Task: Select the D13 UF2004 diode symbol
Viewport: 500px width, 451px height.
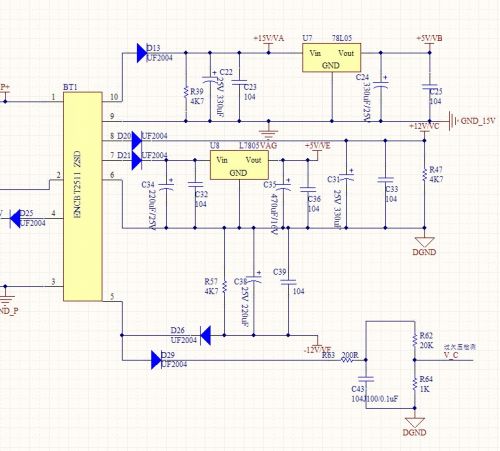Action: [142, 53]
